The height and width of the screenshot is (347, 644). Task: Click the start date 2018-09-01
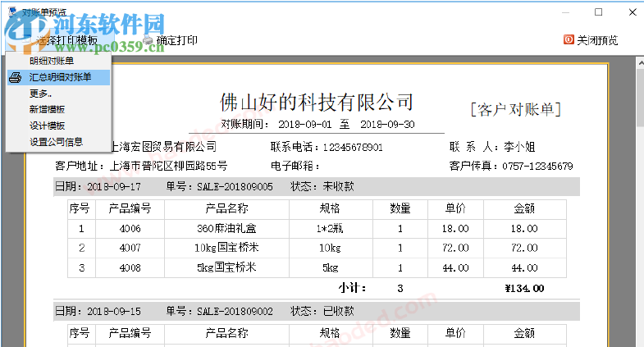[304, 125]
